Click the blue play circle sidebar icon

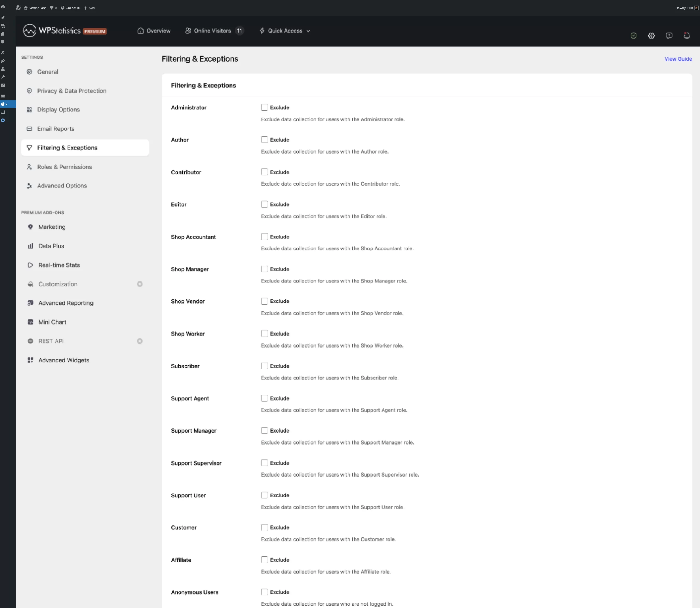3,121
